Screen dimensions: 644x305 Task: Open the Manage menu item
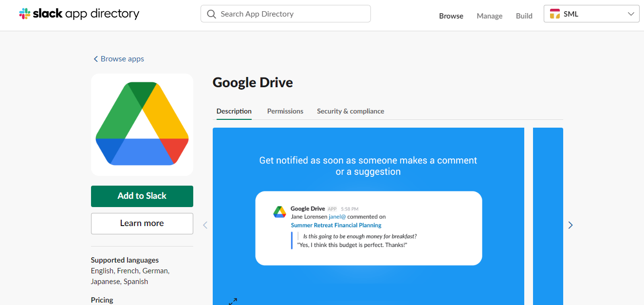489,16
